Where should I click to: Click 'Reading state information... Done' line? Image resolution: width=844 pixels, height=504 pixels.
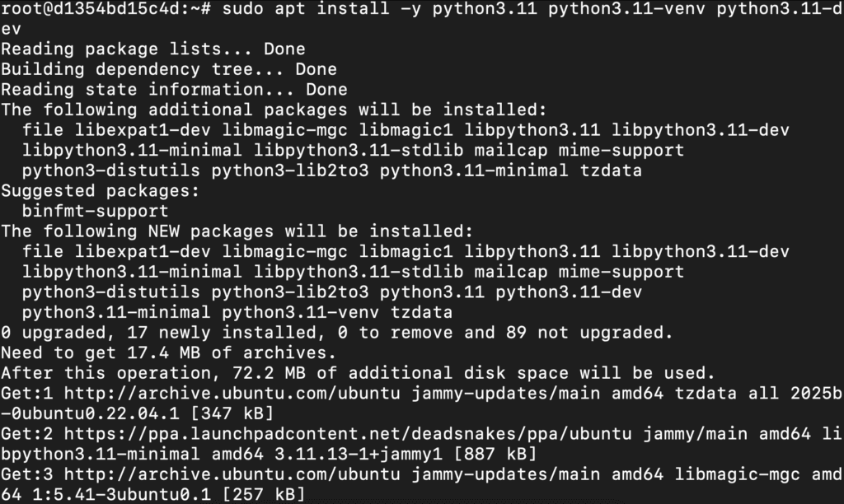coord(174,89)
